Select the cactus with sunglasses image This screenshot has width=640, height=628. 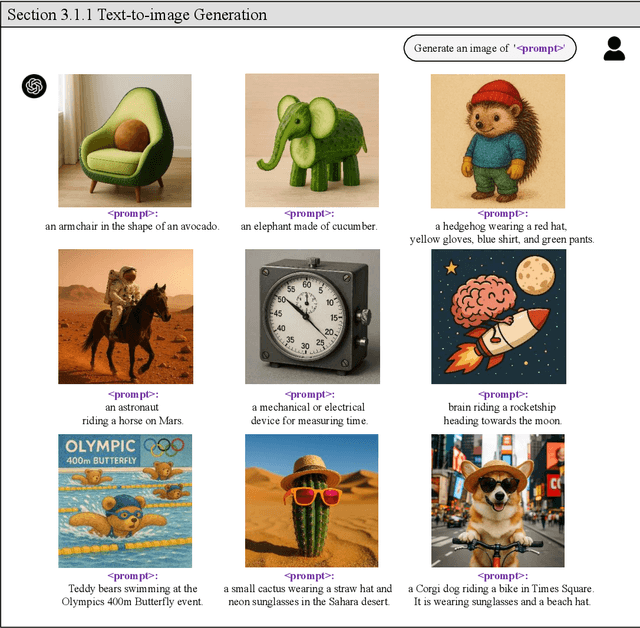(311, 500)
